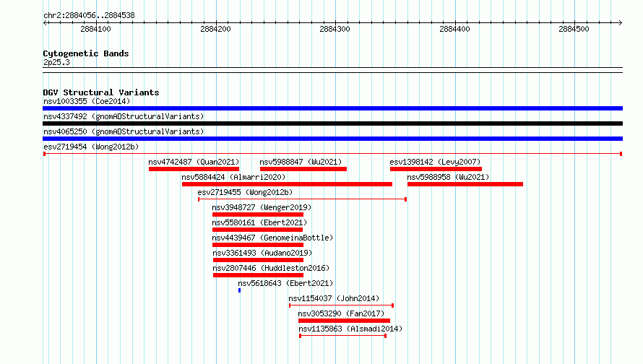Select the red bar under nsv5580161 (Ebert2021)

[x=257, y=230]
